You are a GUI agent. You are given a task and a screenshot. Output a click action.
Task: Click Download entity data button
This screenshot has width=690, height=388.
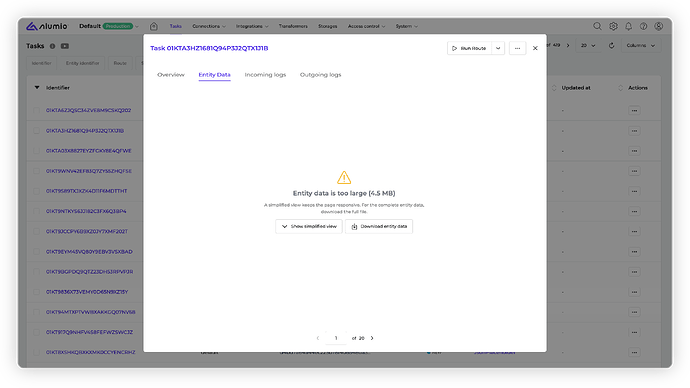click(x=379, y=227)
